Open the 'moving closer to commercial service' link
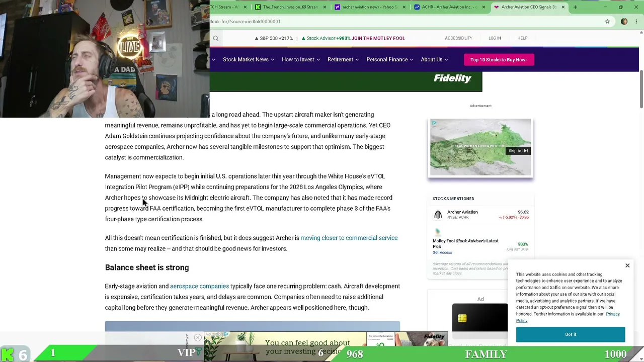The width and height of the screenshot is (644, 362). tap(349, 238)
